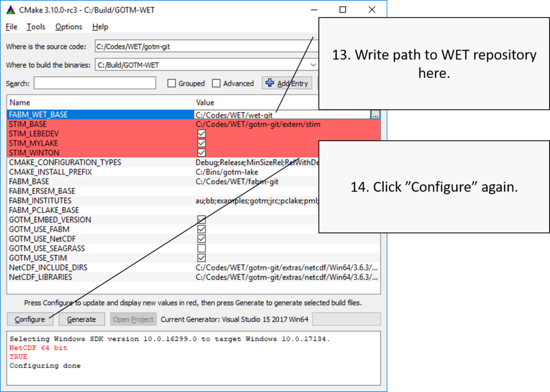
Task: Click the empty progress bar beside generator
Action: pos(346,319)
